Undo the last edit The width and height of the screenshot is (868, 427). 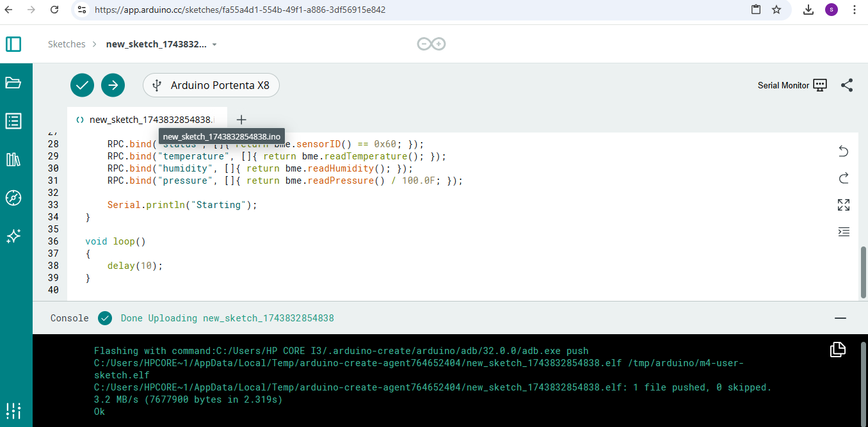click(844, 151)
